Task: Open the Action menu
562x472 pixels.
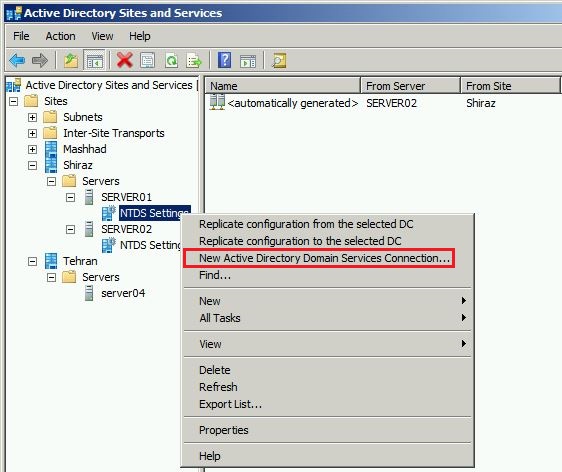Action: pyautogui.click(x=60, y=36)
